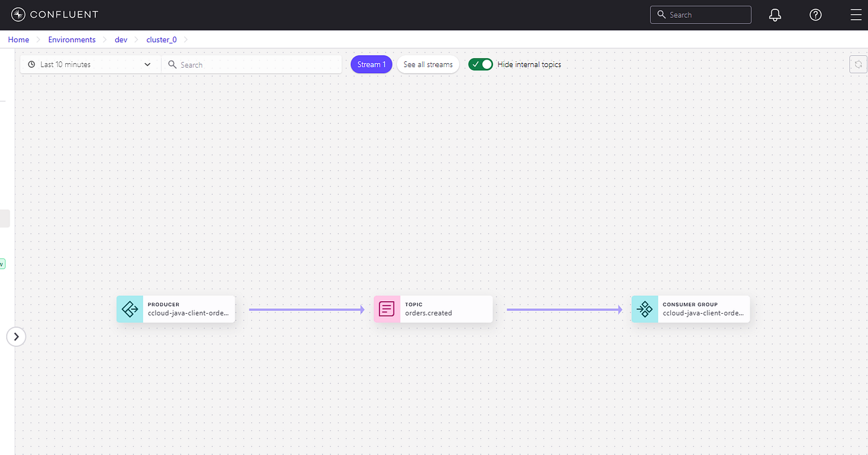Go to the Home breadcrumb

pos(19,40)
